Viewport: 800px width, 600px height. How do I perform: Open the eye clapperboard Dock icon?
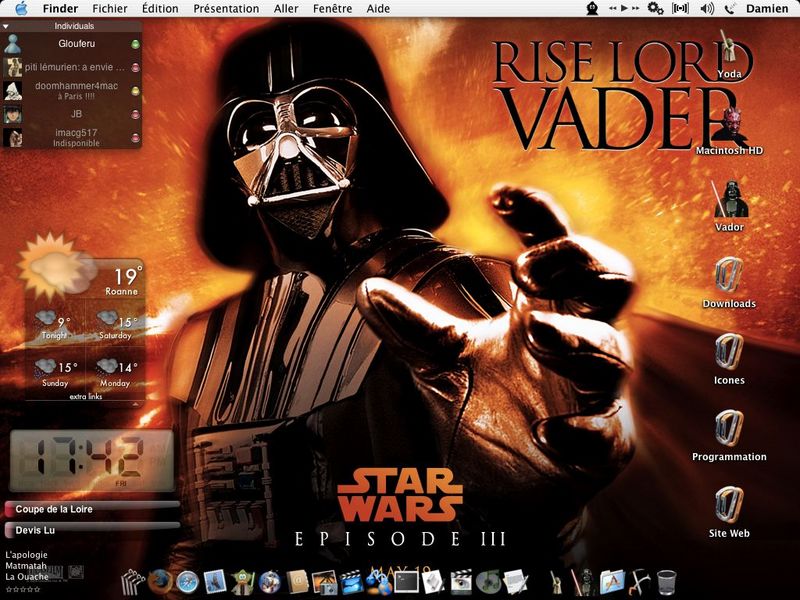(461, 582)
